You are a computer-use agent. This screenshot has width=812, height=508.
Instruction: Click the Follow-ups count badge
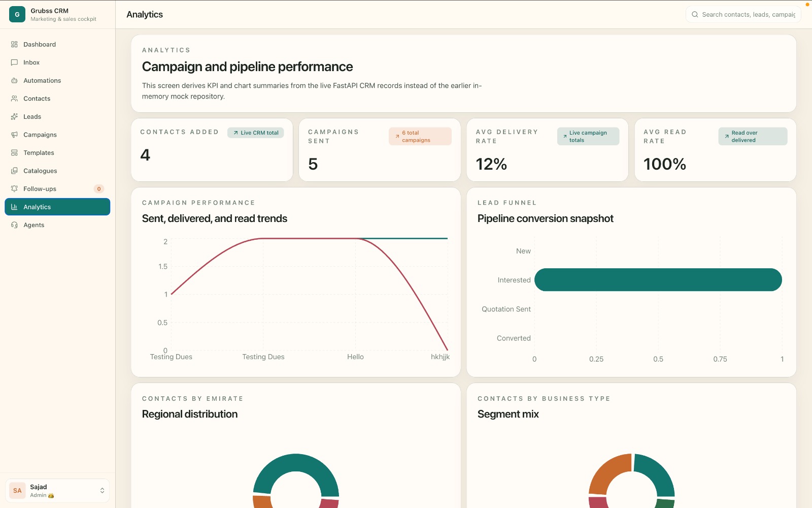99,189
